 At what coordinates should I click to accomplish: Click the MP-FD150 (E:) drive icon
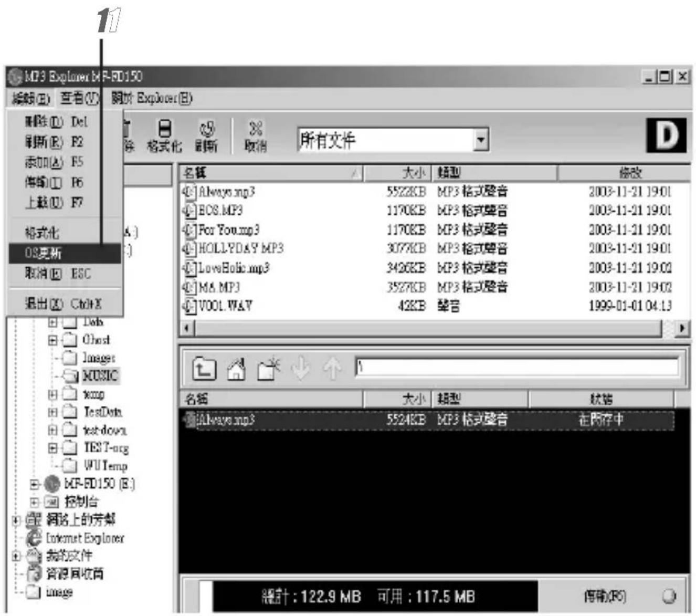(52, 483)
